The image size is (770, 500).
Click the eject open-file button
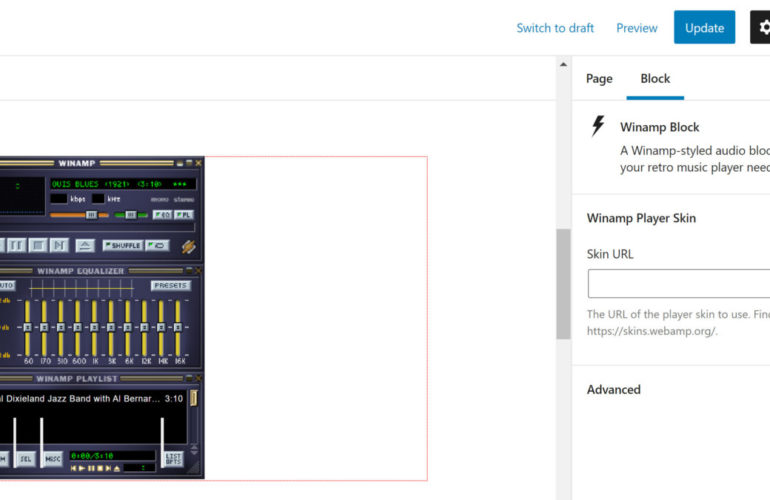pos(85,245)
